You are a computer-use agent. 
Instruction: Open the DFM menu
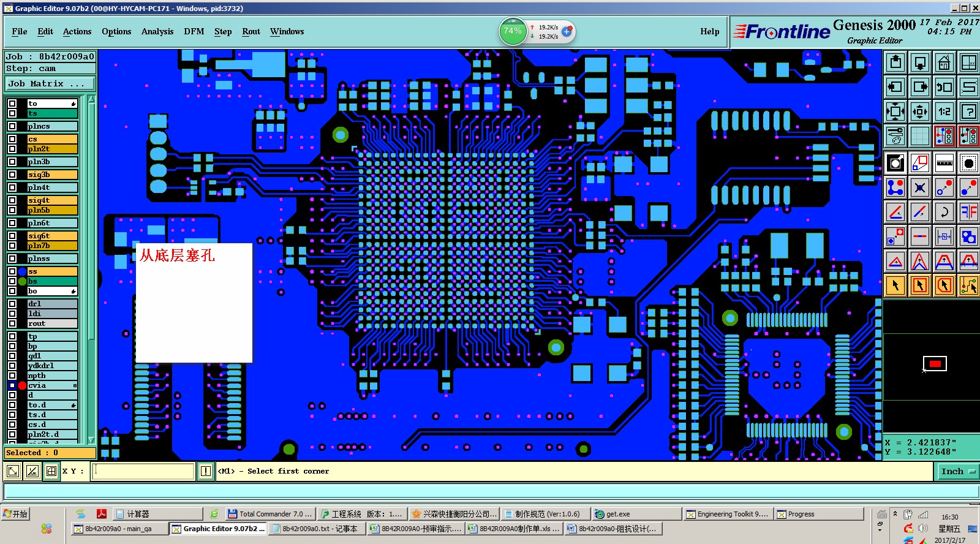pyautogui.click(x=194, y=31)
